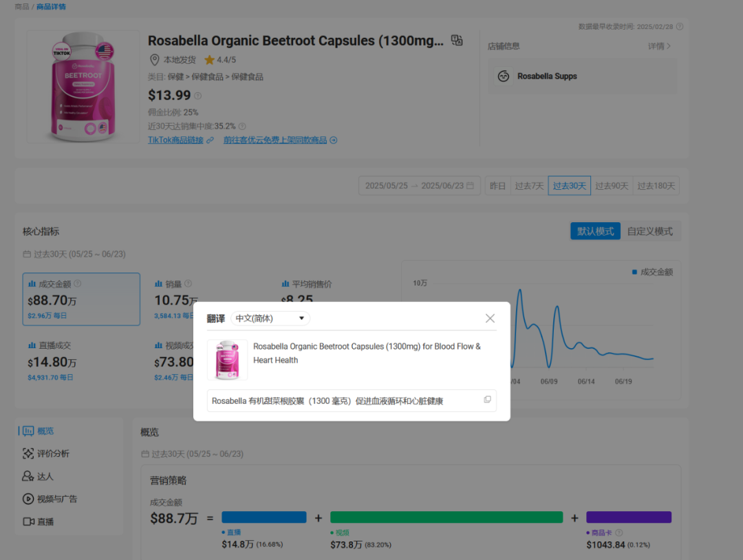Image resolution: width=743 pixels, height=560 pixels.
Task: Close the translation popup
Action: point(490,319)
